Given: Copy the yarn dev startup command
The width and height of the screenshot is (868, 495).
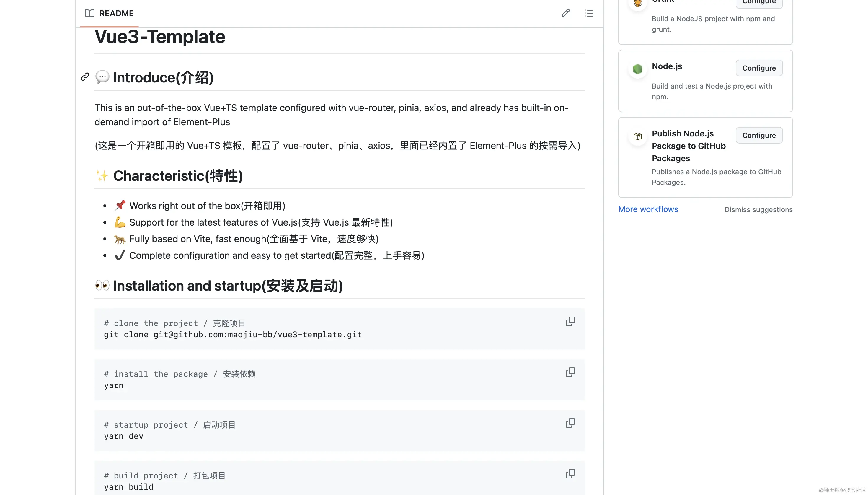Looking at the screenshot, I should coord(570,423).
